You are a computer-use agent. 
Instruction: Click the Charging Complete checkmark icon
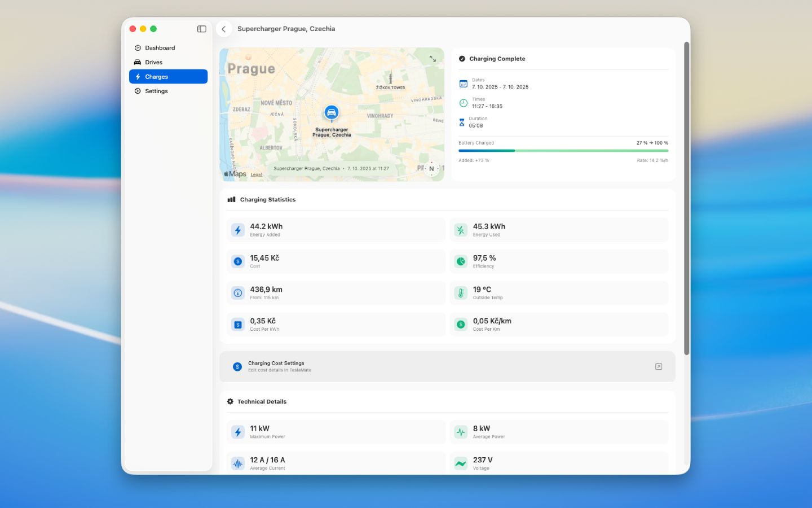pyautogui.click(x=462, y=59)
